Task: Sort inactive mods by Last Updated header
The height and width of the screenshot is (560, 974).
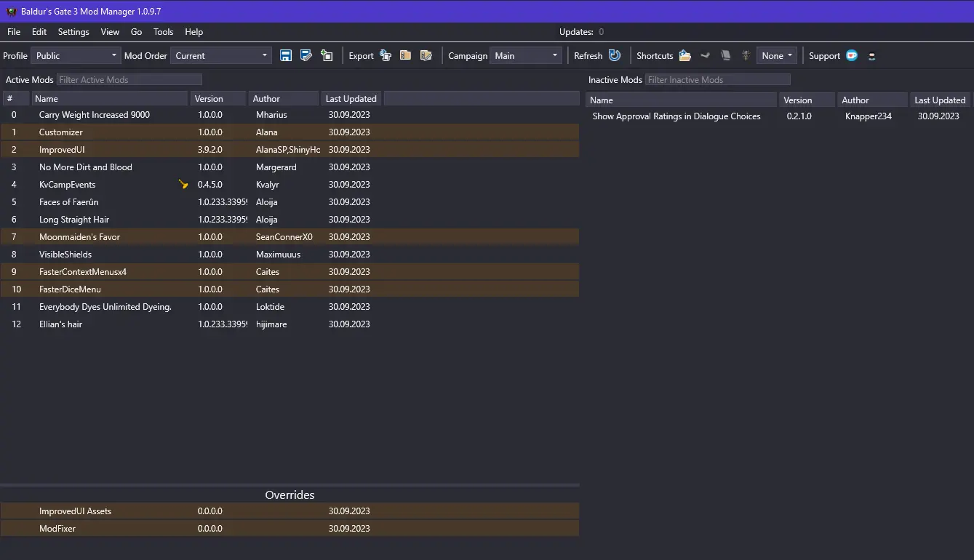Action: [940, 100]
